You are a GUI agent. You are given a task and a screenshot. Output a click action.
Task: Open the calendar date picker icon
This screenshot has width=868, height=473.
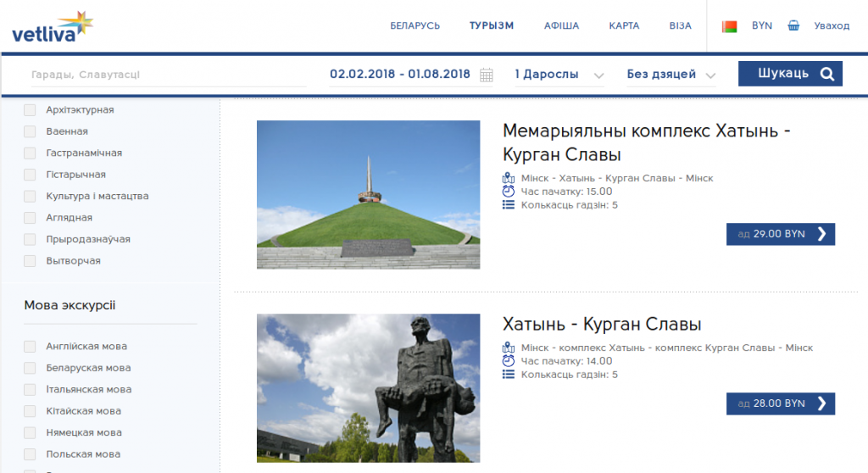pyautogui.click(x=486, y=75)
